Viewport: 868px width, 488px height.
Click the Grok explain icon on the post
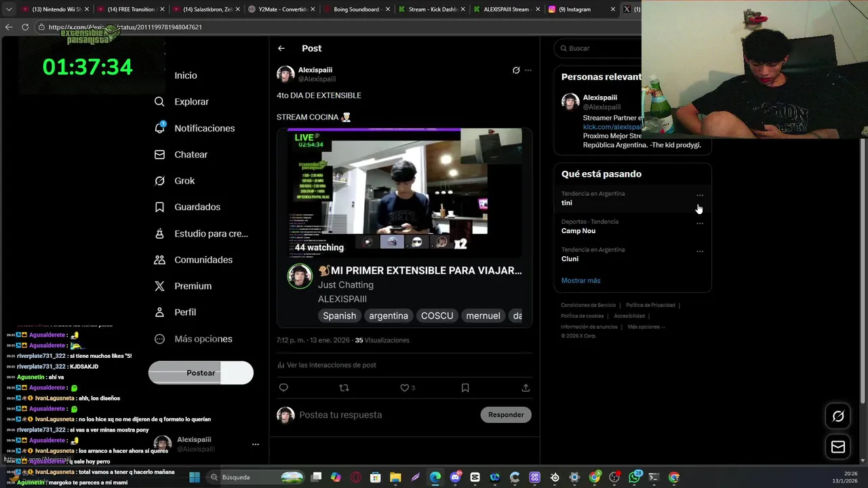click(516, 70)
